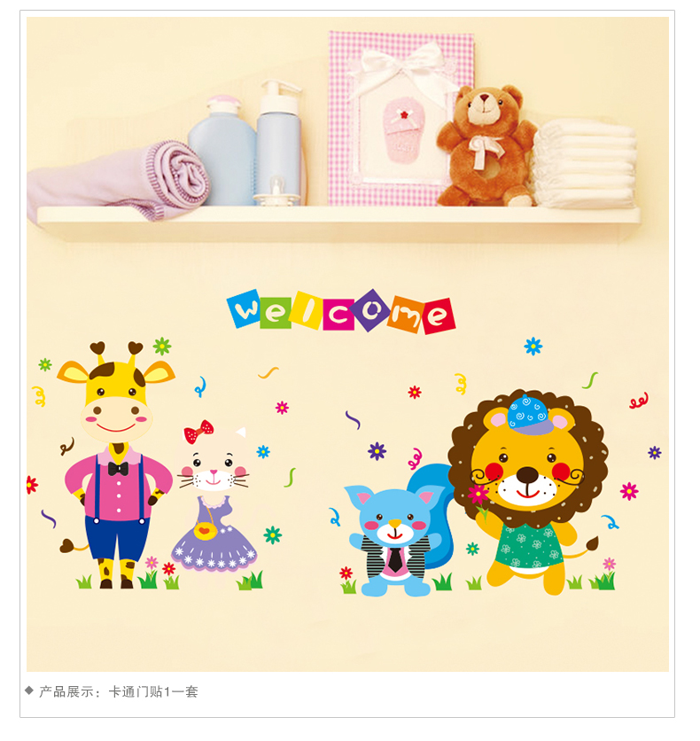Click the red bow on cat's head
Viewport: 700px width, 741px height.
[198, 432]
